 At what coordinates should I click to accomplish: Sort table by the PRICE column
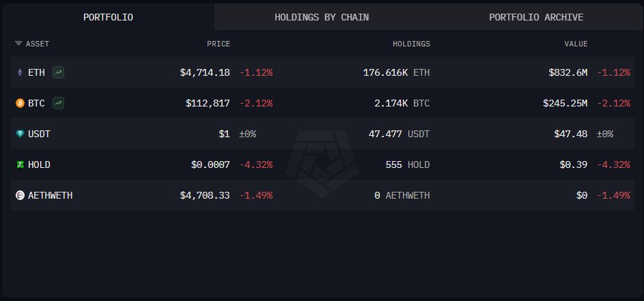(219, 44)
